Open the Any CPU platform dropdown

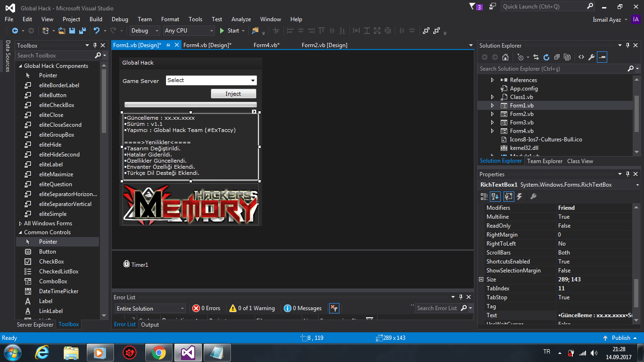coord(189,31)
